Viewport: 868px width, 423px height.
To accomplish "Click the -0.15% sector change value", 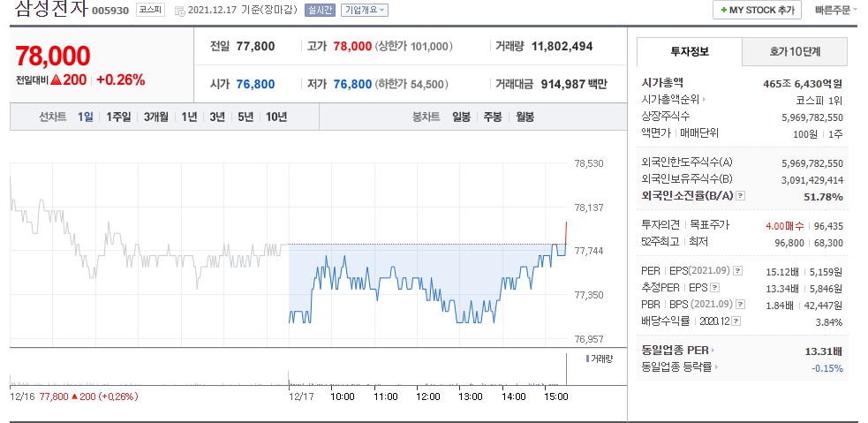I will 827,368.
